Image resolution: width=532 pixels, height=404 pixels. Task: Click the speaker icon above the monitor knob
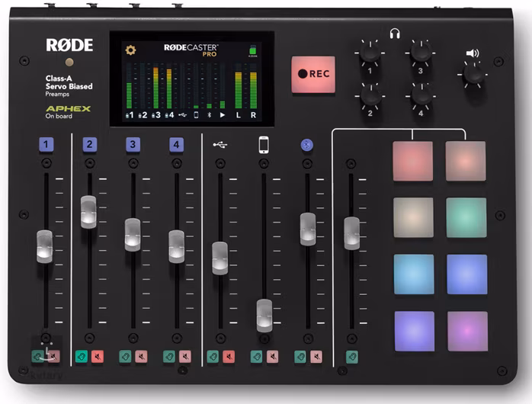473,53
